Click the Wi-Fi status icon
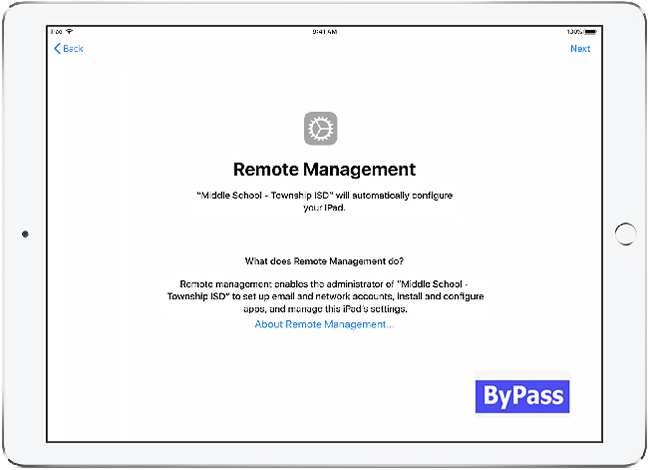This screenshot has width=649, height=470. pos(70,31)
